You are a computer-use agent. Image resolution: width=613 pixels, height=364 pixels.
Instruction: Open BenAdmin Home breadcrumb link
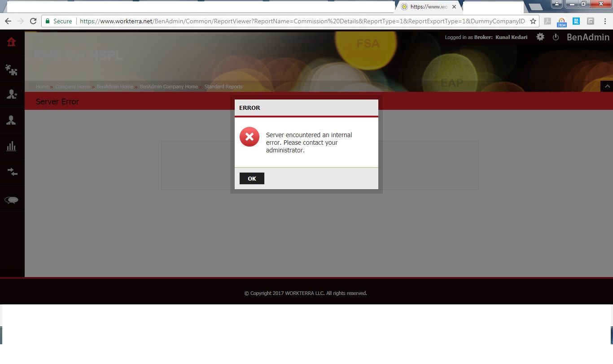(114, 87)
